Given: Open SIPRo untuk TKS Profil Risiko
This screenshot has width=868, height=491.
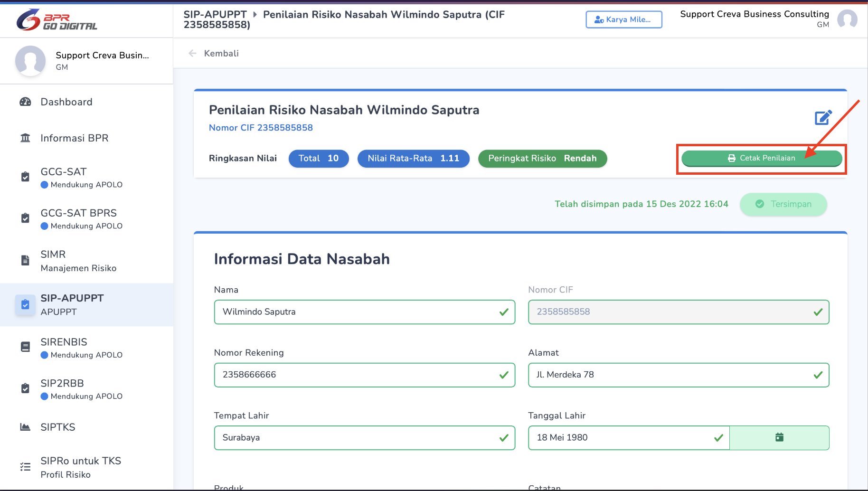Looking at the screenshot, I should click(x=86, y=467).
